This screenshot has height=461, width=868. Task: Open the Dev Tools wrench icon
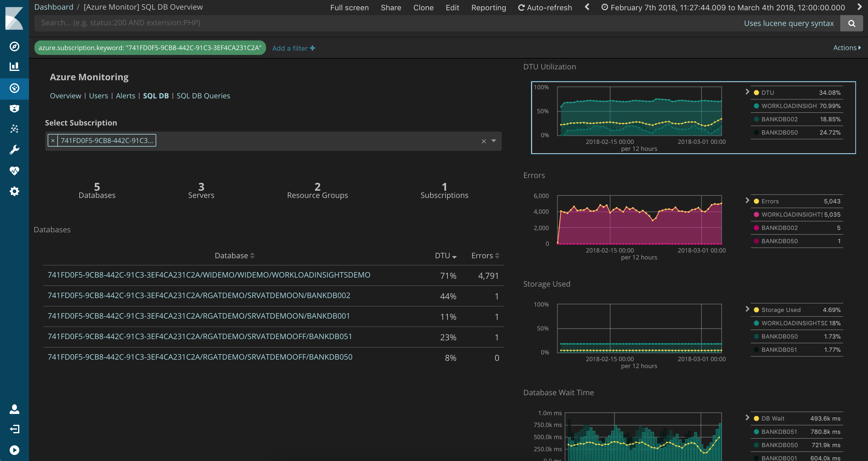coord(14,150)
